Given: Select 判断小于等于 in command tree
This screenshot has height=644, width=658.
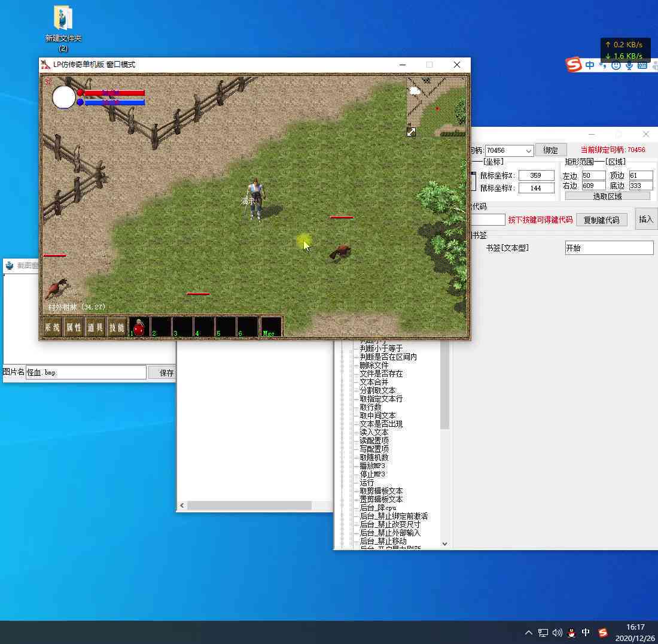Looking at the screenshot, I should [381, 348].
